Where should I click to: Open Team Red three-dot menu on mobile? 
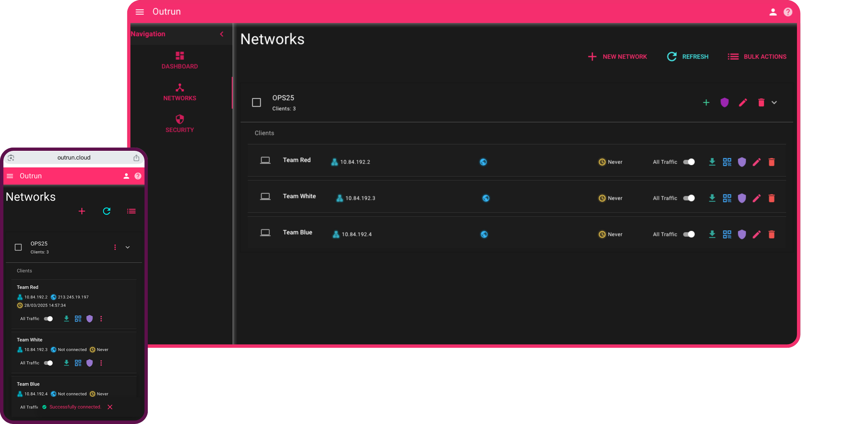pyautogui.click(x=101, y=318)
